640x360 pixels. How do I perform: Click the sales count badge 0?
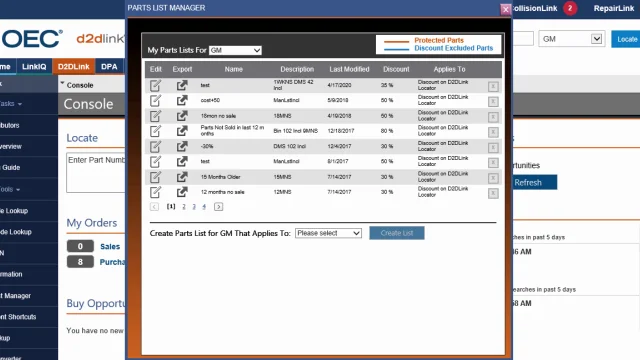(x=80, y=246)
